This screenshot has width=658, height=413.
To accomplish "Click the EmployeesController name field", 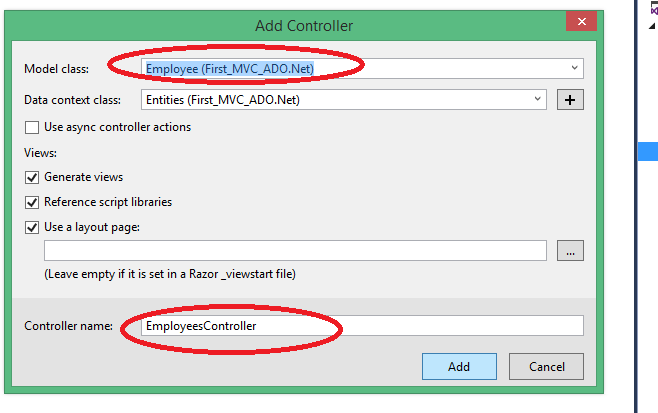I will click(360, 326).
